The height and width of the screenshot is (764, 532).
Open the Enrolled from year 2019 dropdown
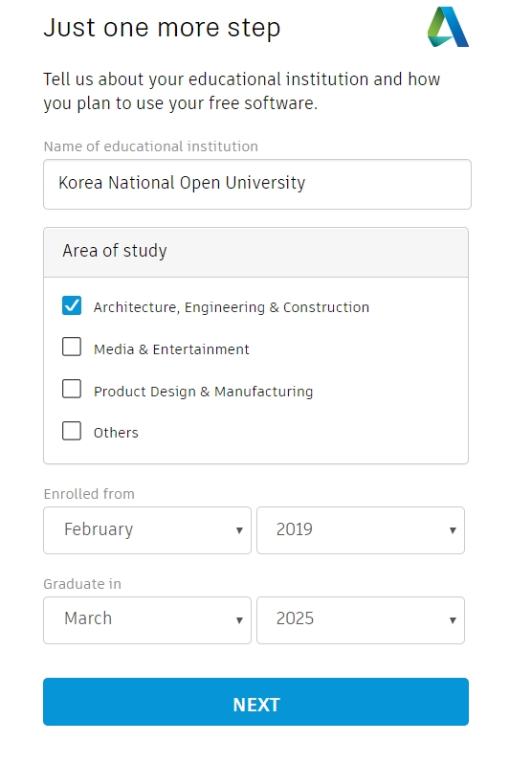(x=361, y=530)
